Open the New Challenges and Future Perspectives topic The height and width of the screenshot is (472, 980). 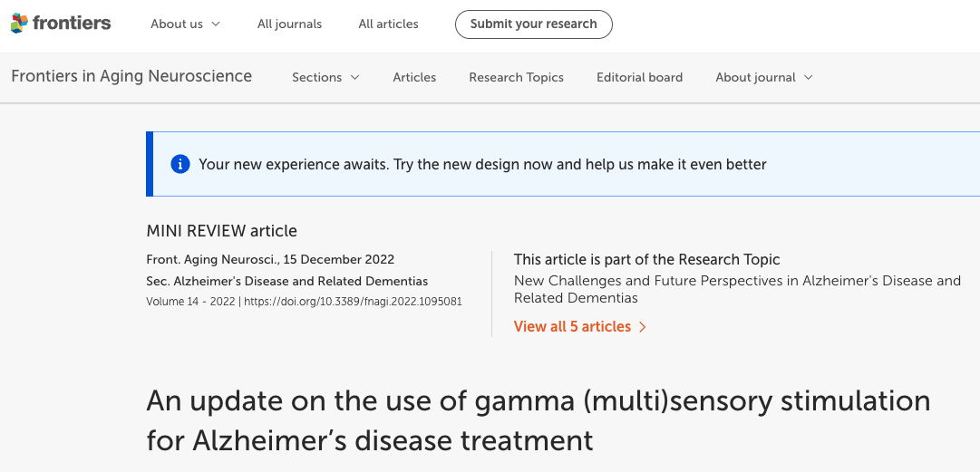click(736, 289)
